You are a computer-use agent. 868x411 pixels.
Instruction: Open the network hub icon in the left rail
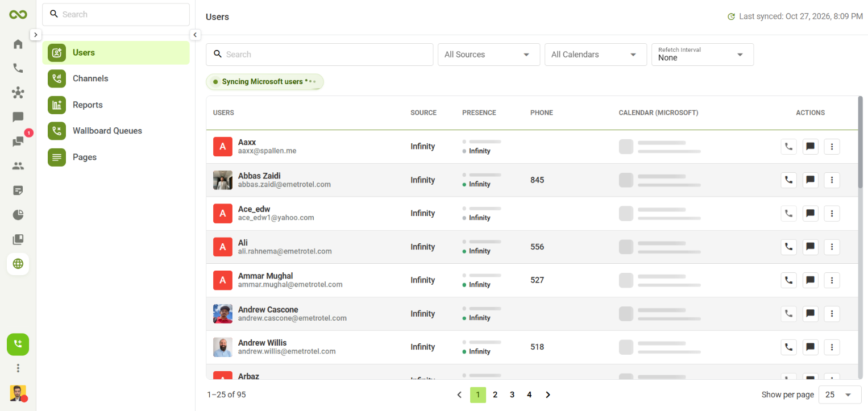pos(18,93)
